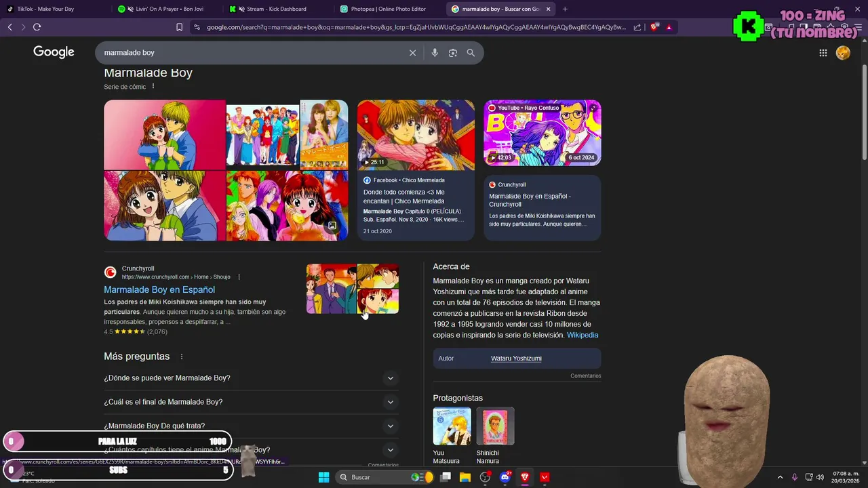868x488 pixels.
Task: Bookmark this page with the bookmark icon
Action: 179,27
